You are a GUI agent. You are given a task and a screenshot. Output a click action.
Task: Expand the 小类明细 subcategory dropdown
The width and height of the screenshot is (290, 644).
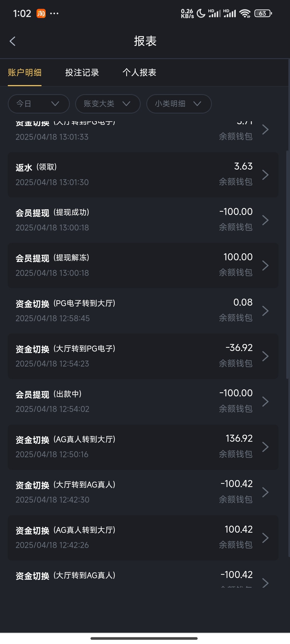click(x=179, y=104)
